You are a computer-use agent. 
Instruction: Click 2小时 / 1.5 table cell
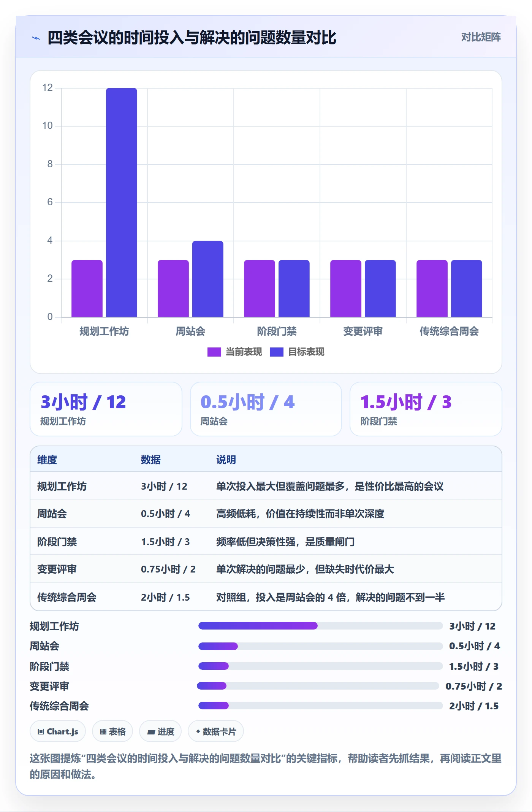point(165,597)
